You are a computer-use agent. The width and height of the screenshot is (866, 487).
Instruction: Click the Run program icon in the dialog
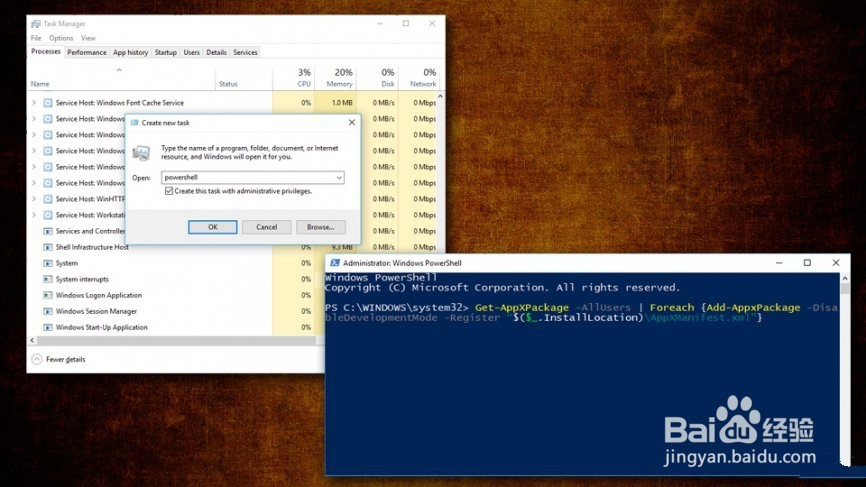[141, 152]
